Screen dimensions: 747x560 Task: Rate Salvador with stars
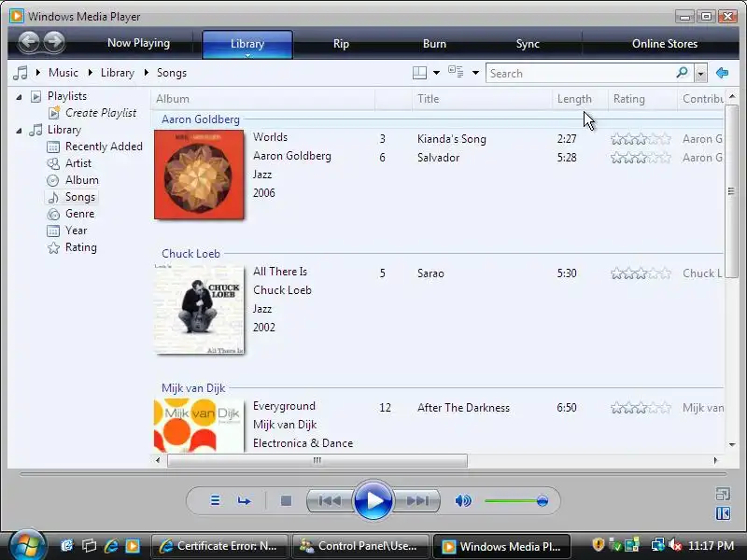click(641, 158)
